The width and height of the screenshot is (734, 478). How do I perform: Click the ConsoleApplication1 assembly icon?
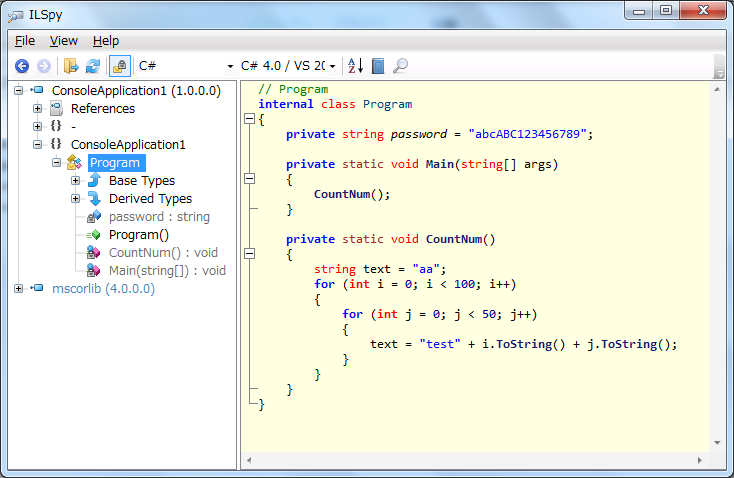click(x=37, y=90)
